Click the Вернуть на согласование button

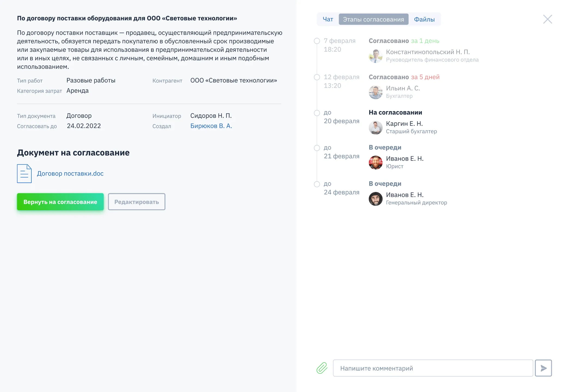click(60, 202)
